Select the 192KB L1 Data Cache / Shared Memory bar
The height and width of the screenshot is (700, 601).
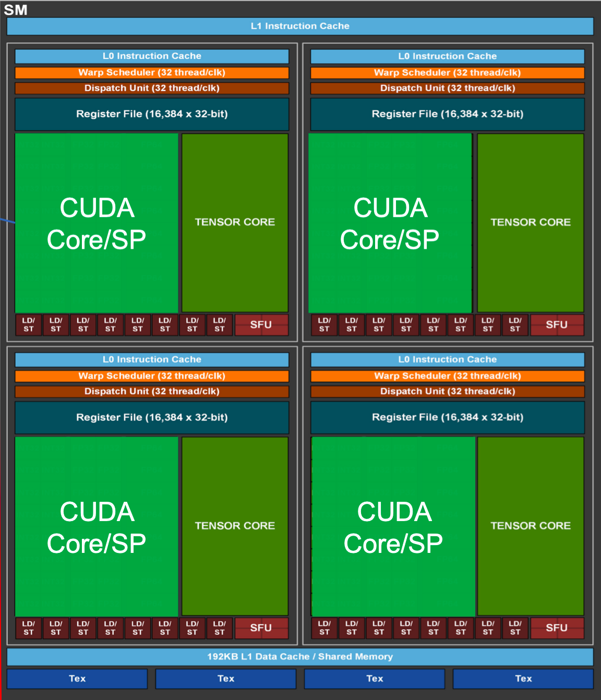[300, 657]
